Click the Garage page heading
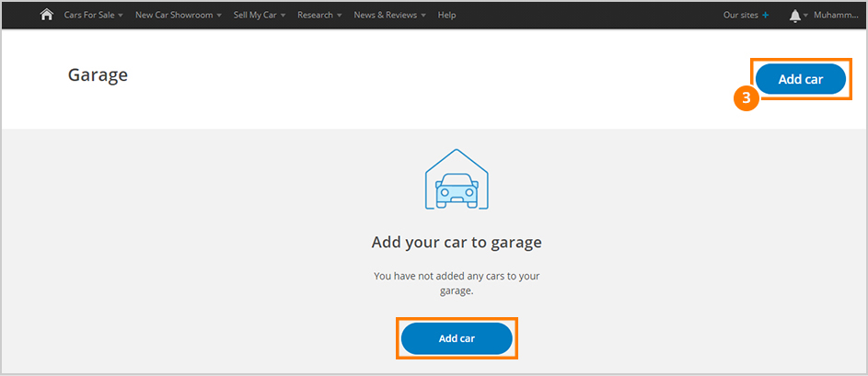 98,75
